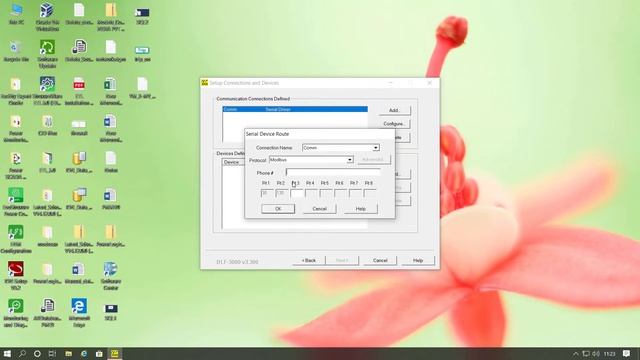Click the Rt 4 input box

tap(311, 193)
